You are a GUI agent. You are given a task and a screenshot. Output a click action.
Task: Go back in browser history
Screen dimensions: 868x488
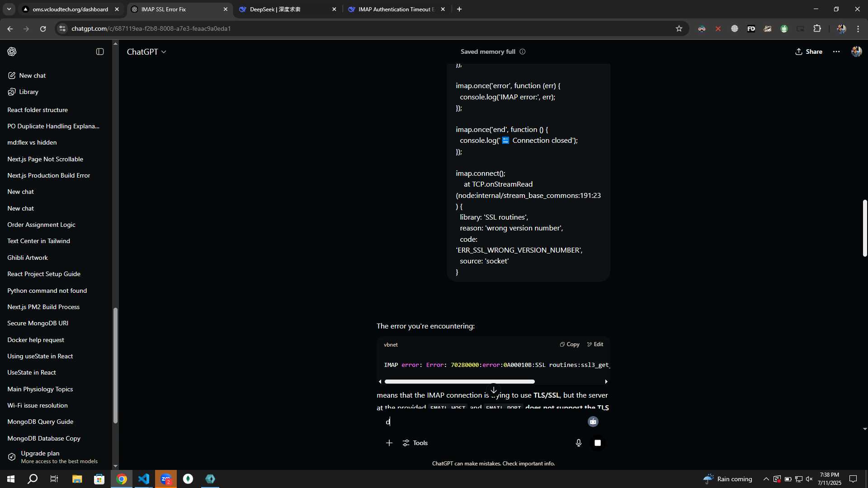point(10,28)
